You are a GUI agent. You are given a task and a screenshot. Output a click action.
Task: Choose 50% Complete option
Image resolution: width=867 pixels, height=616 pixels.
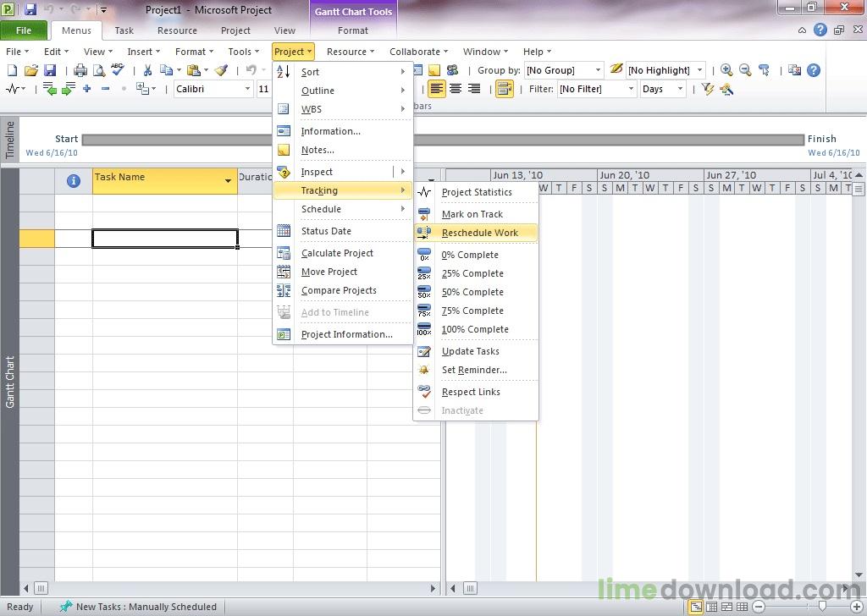476,292
